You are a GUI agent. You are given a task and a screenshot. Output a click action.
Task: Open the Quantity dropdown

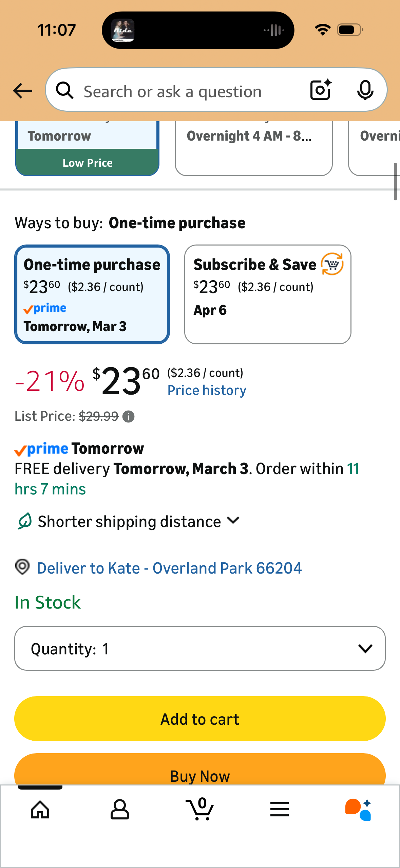coord(200,648)
